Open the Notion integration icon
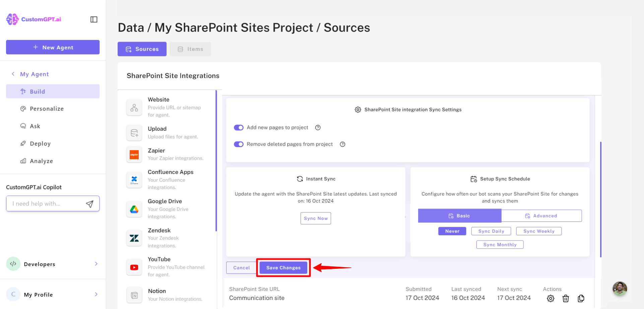 click(x=134, y=295)
